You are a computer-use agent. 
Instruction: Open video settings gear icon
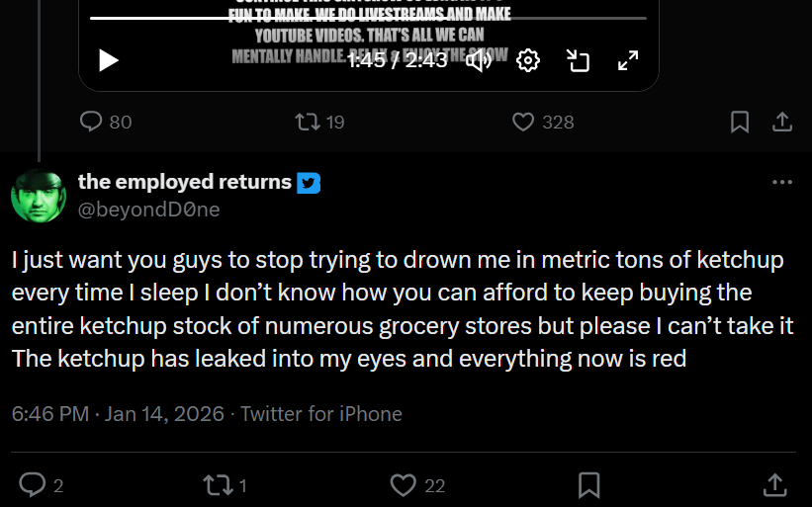pos(528,60)
